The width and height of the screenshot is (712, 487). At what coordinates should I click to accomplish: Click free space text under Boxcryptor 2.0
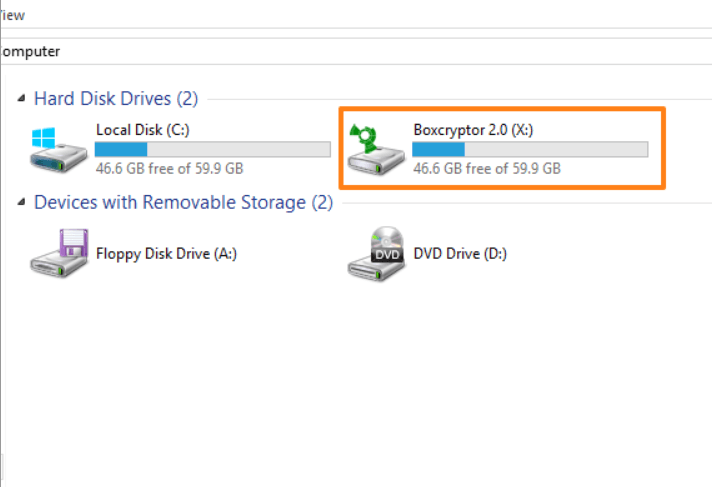click(486, 168)
